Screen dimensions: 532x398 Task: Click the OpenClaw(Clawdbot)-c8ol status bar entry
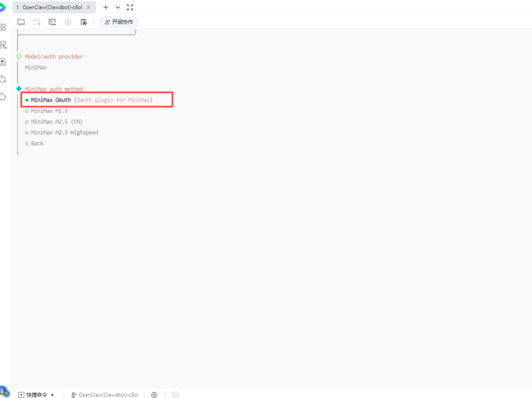(105, 395)
